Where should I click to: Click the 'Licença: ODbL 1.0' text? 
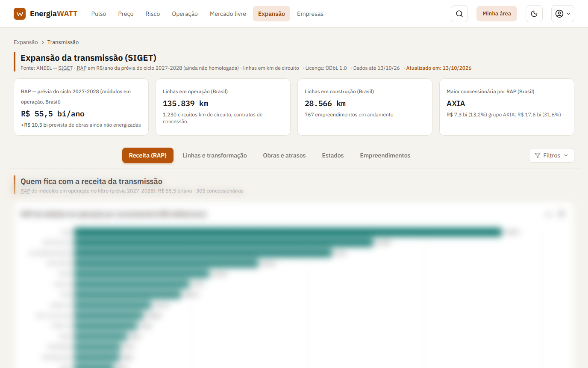click(326, 68)
